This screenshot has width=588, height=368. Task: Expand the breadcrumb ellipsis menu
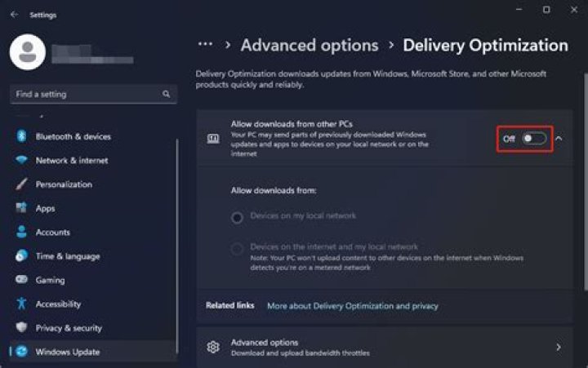(x=205, y=45)
